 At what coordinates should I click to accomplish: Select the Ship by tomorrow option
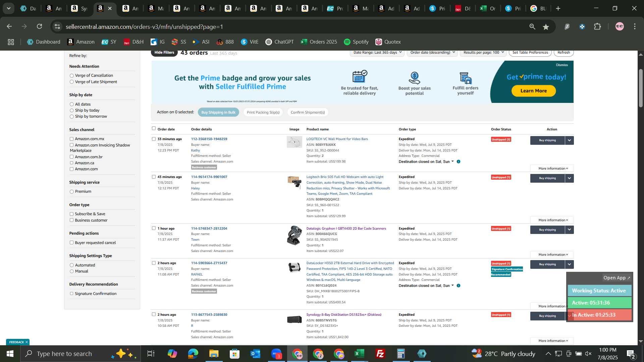(x=71, y=117)
